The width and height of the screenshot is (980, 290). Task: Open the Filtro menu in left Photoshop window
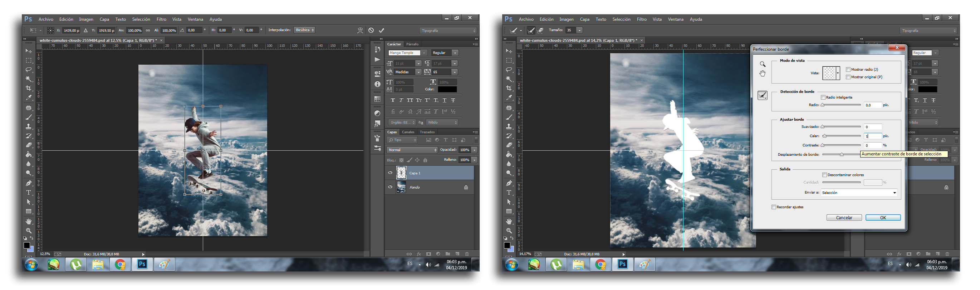click(161, 19)
